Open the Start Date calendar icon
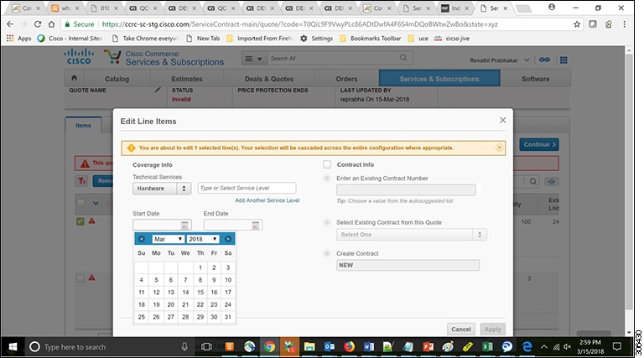Viewport: 644px width, 358px height. 184,225
